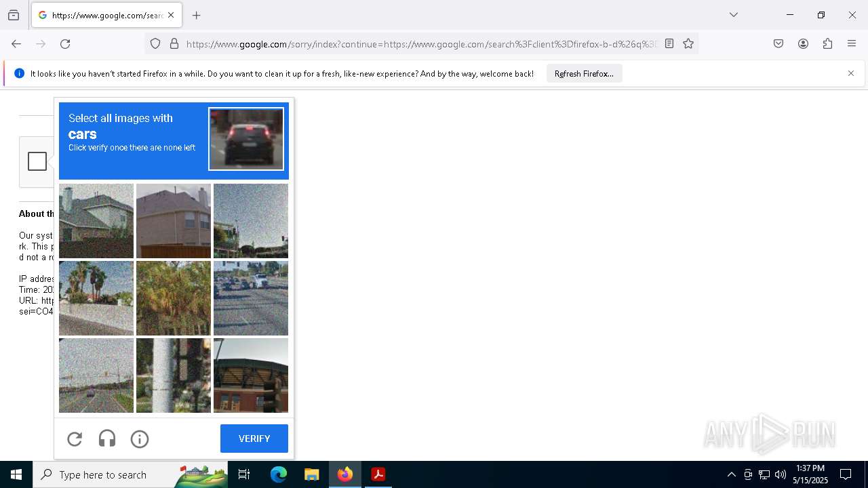The height and width of the screenshot is (488, 868).
Task: Open File Explorer from taskbar
Action: [311, 474]
